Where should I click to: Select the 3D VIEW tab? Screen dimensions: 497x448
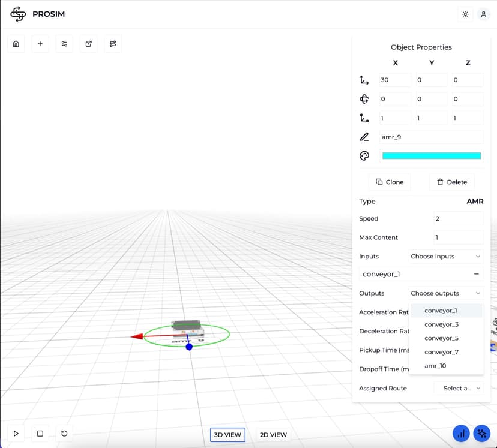[227, 434]
